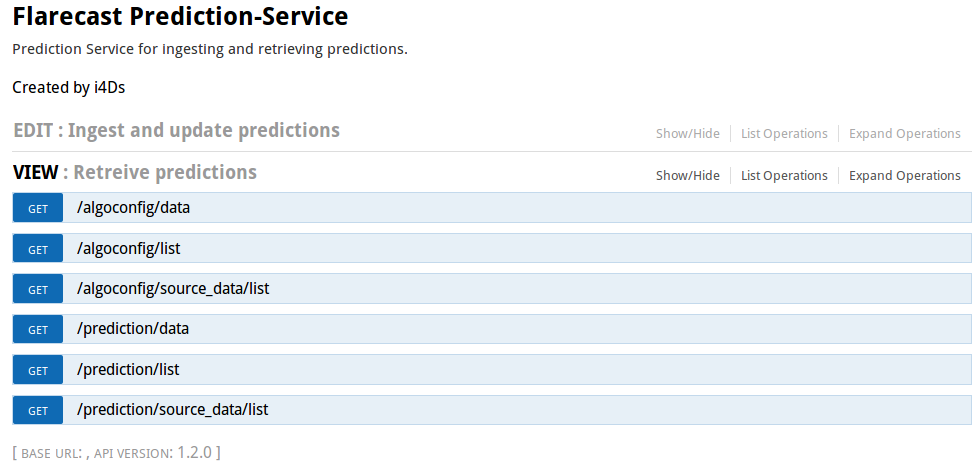Expand Operations in the EDIT section
Image resolution: width=979 pixels, height=467 pixels.
904,134
